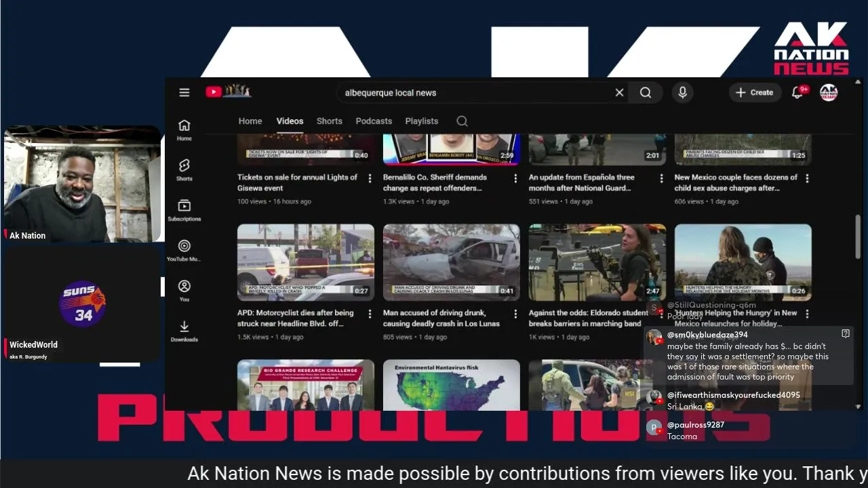Viewport: 868px width, 488px height.
Task: Open the You section in sidebar
Action: click(184, 291)
